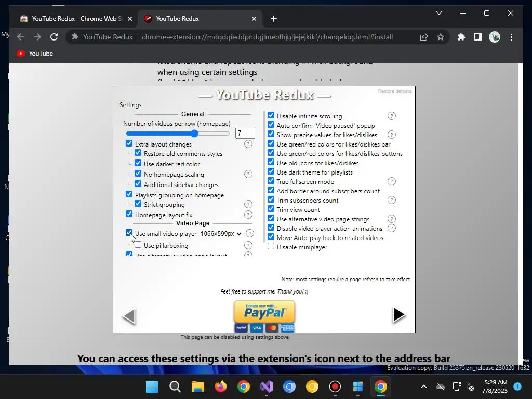This screenshot has height=399, width=532.
Task: Reload the page in Chrome
Action: point(54,37)
